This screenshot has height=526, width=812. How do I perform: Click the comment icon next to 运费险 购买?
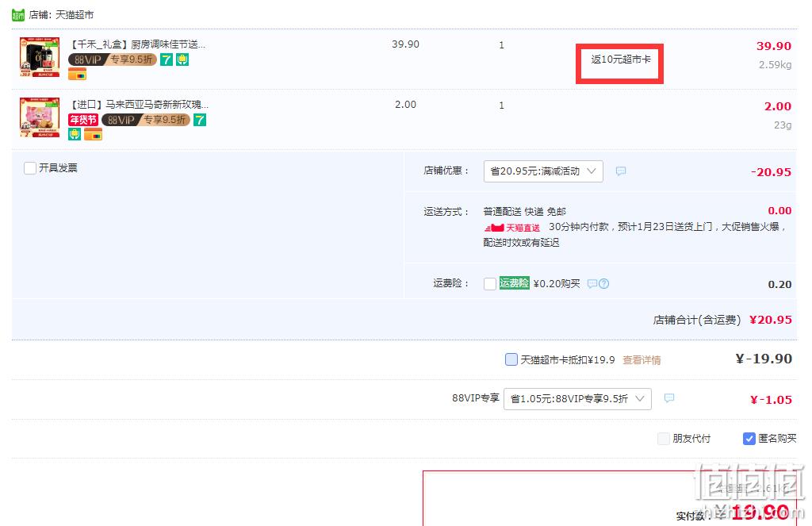point(592,283)
